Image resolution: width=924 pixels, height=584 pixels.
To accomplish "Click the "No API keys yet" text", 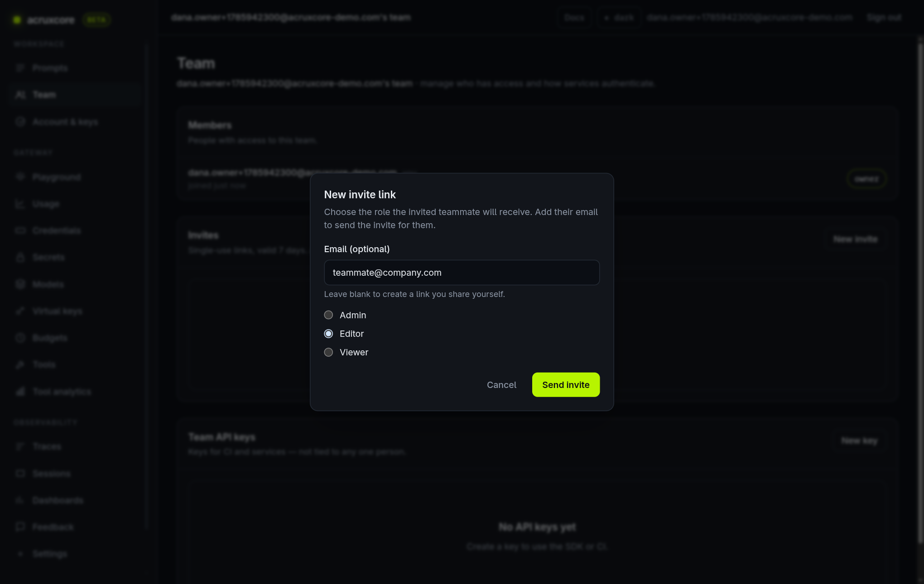I will [537, 527].
